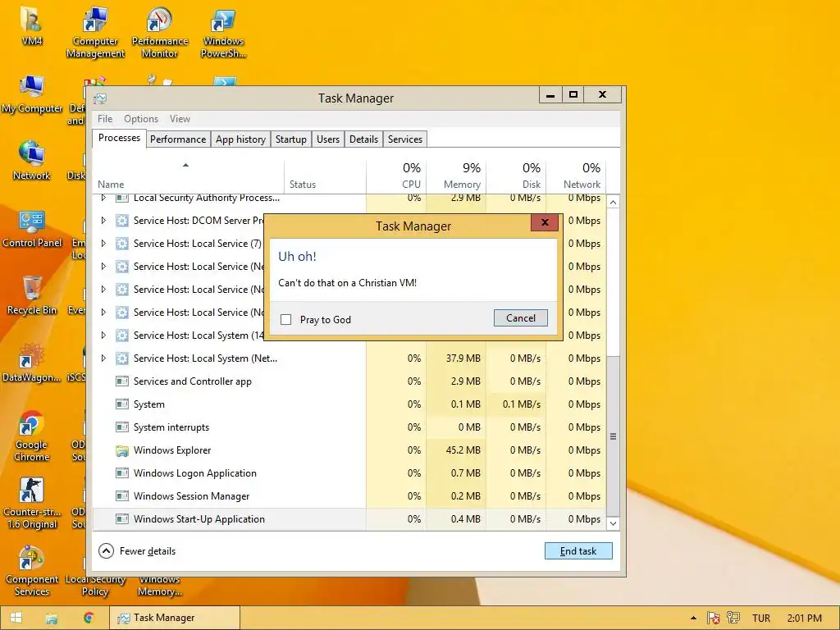Click Cancel in the Uh oh dialog
Screen dimensions: 840x630
(x=521, y=318)
